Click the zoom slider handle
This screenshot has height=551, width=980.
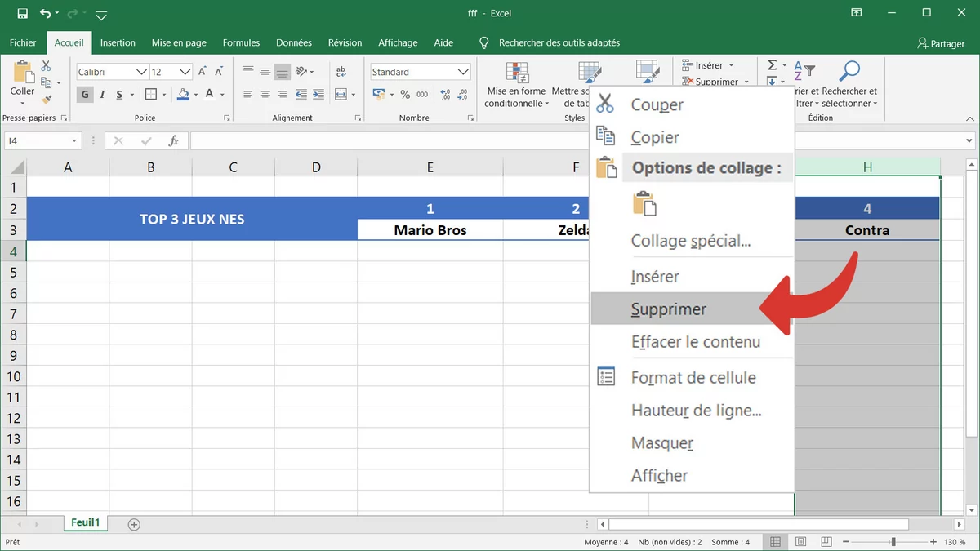click(893, 542)
